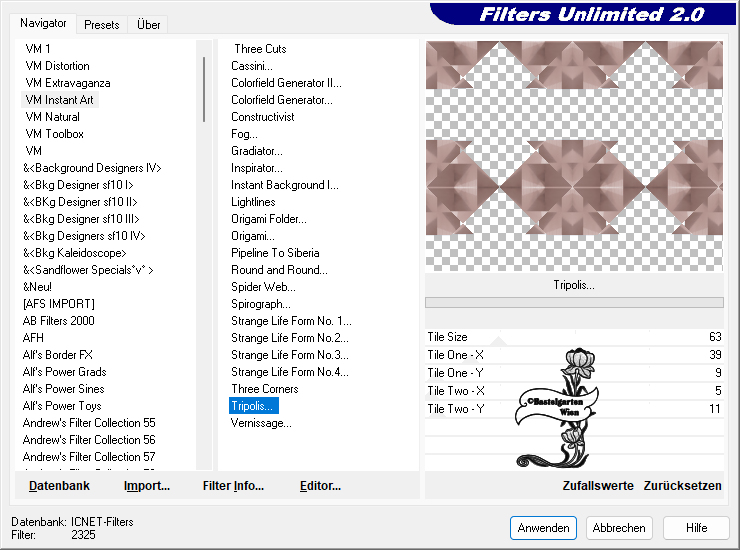Select &Neu! category
This screenshot has width=740, height=550.
[x=37, y=287]
